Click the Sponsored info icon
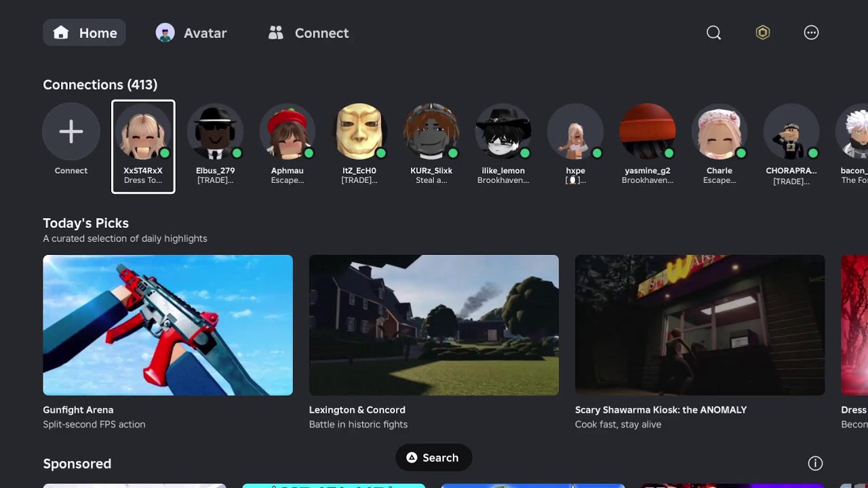Viewport: 868px width, 488px height. [815, 464]
